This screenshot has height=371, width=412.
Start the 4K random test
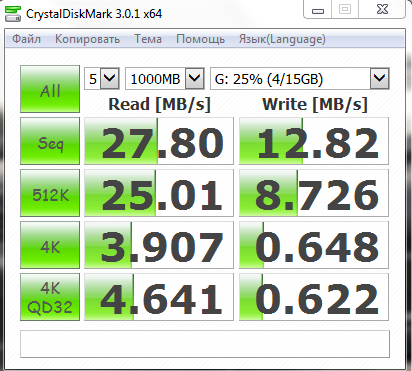tap(50, 245)
